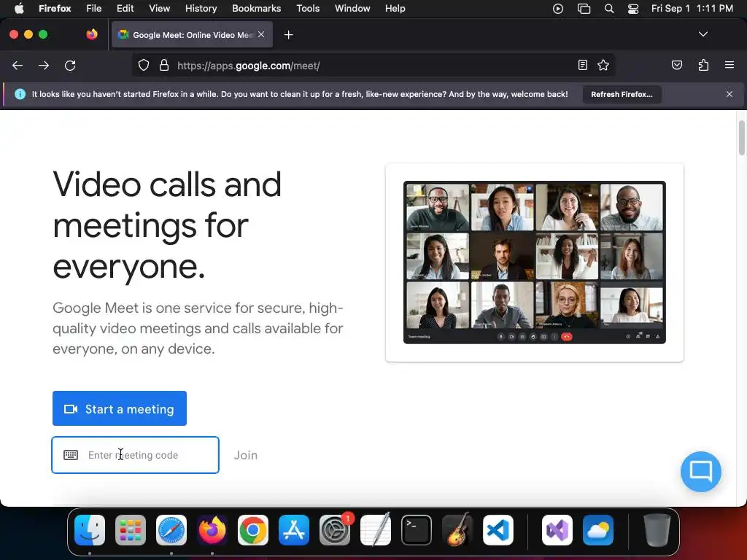Go forward with the forward arrow

[44, 65]
